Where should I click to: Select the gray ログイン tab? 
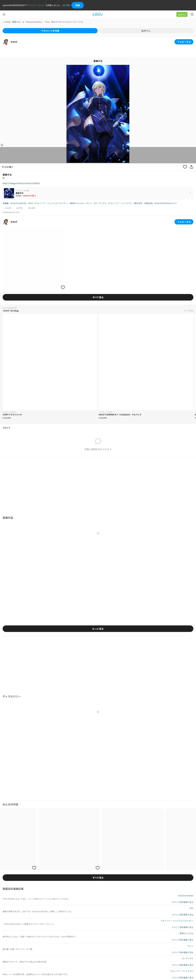(146, 31)
